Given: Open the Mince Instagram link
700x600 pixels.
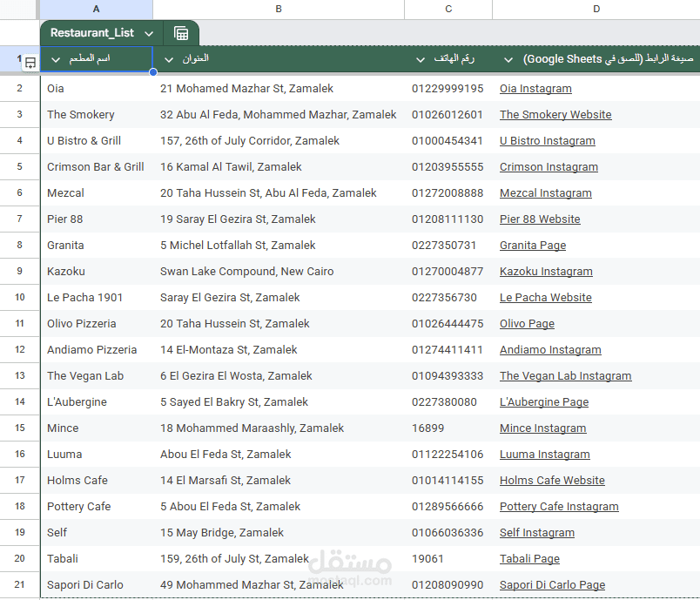Looking at the screenshot, I should (x=543, y=428).
